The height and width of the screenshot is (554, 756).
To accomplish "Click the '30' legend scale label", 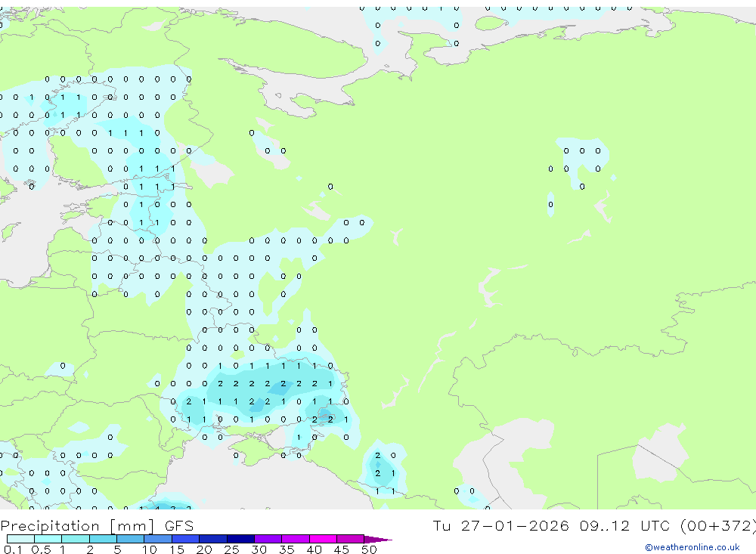I will tap(259, 549).
